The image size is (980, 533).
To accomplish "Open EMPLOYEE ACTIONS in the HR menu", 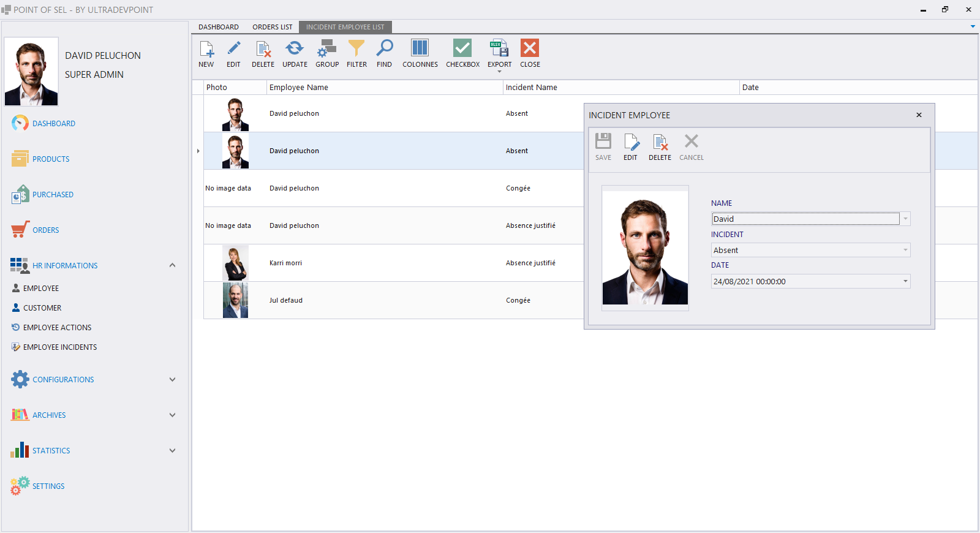I will click(58, 327).
